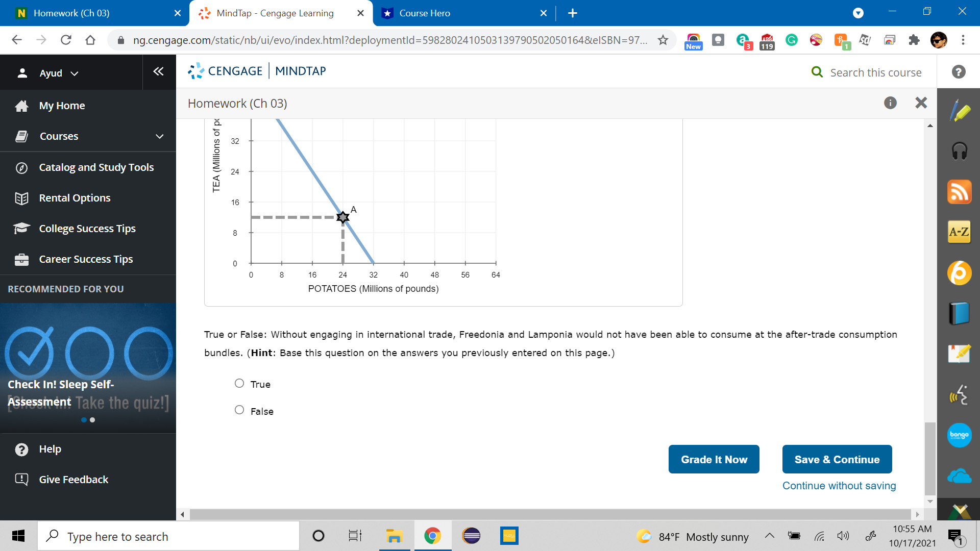Go to second carousel dot in recommendations
980x551 pixels.
pos(92,420)
